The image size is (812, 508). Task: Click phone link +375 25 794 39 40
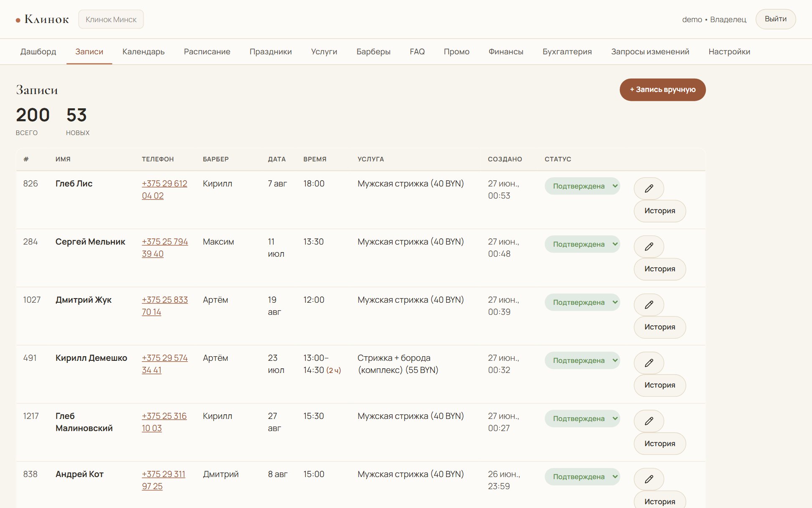(x=165, y=248)
